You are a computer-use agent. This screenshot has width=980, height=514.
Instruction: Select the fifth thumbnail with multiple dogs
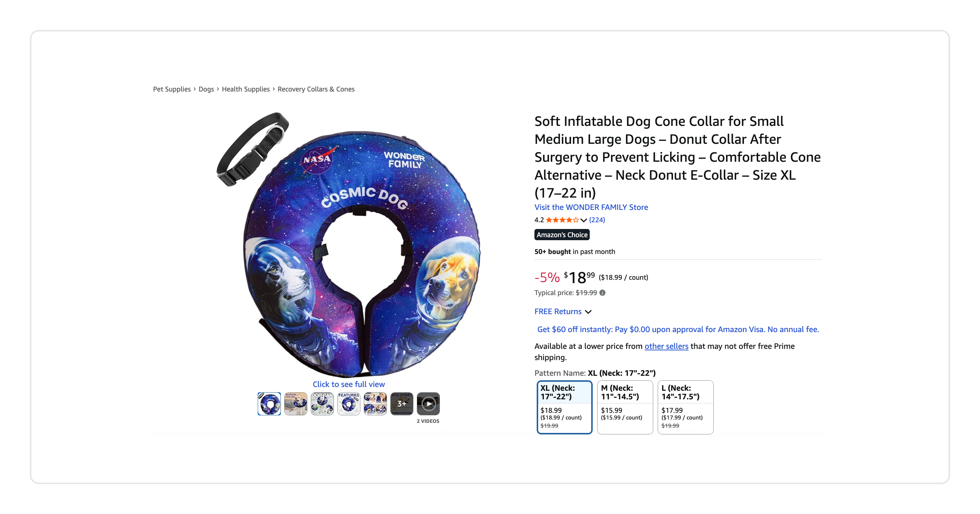(x=375, y=404)
